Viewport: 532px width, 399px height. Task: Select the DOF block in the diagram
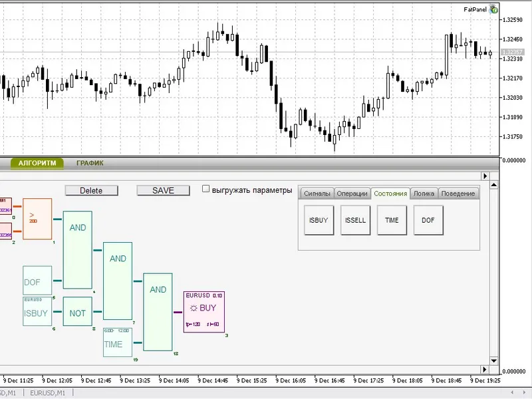37,281
